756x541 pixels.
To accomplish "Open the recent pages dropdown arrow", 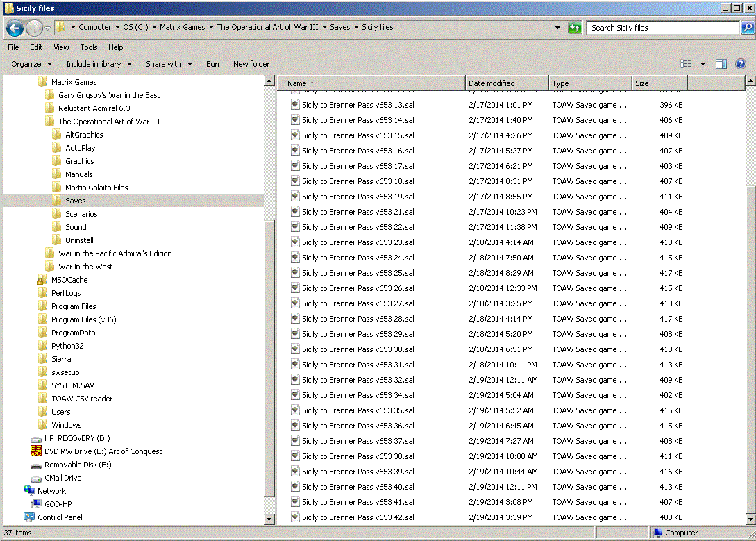I will click(x=47, y=28).
